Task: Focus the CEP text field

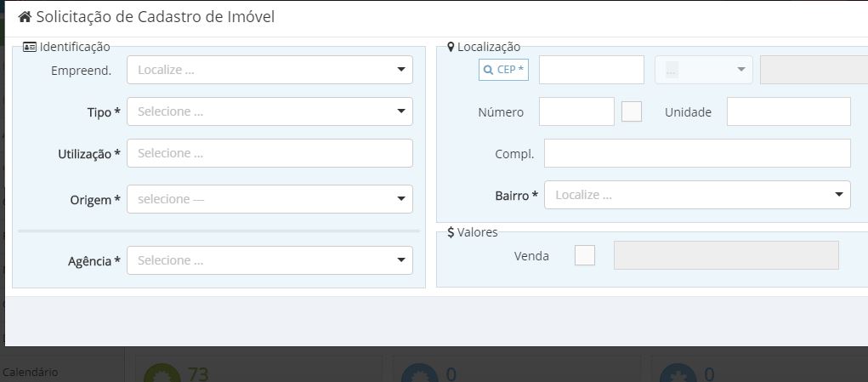Action: [591, 70]
